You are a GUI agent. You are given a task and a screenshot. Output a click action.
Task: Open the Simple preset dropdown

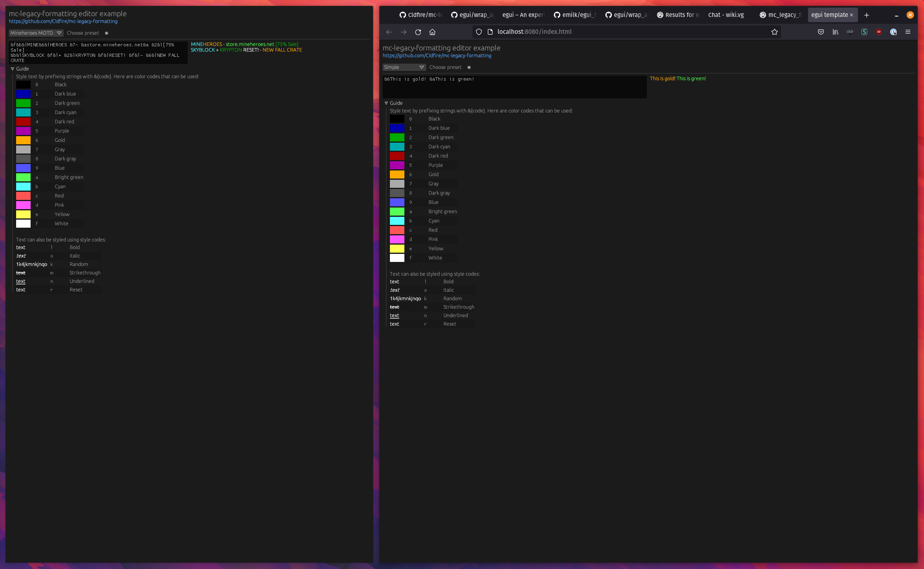(404, 67)
